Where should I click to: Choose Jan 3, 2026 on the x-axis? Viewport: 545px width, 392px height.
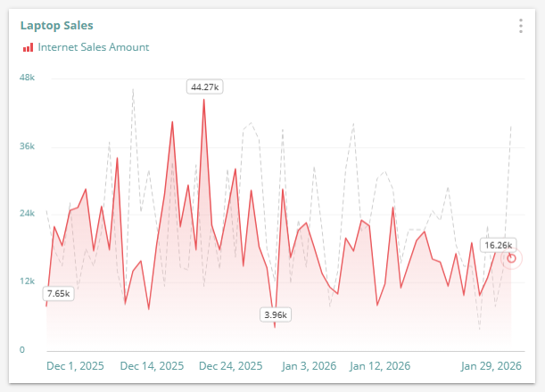click(x=309, y=366)
